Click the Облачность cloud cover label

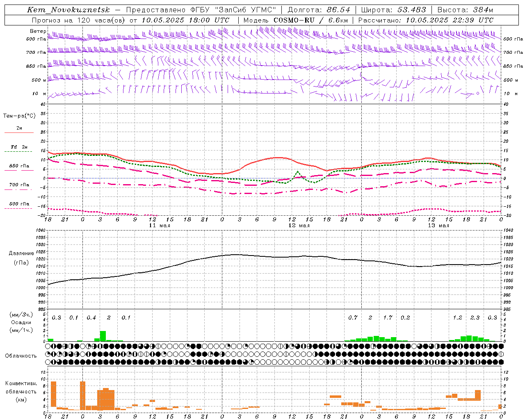21,356
